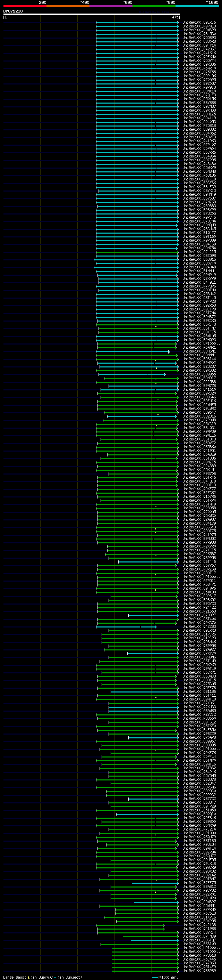This screenshot has height=980, width=222.
Task: Select the UniRef100_C6T446 label
Action: [199, 561]
